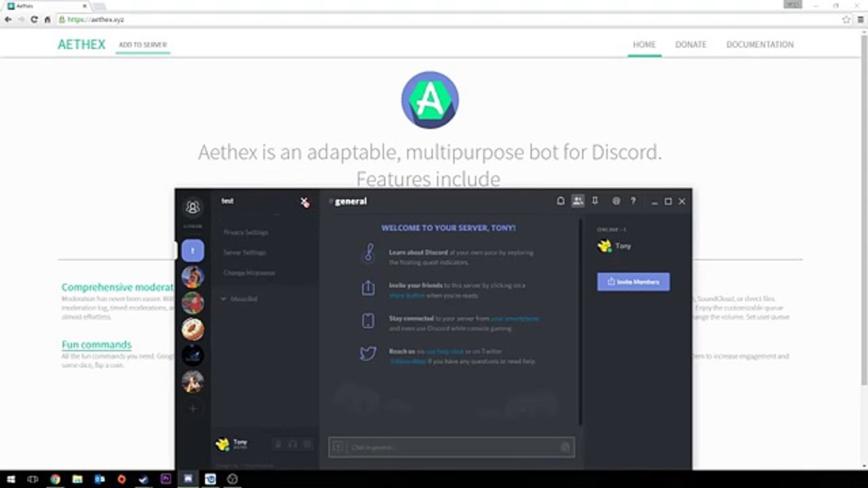The image size is (868, 488).
Task: Click ADD TO SERVER on Aethex site
Action: (143, 45)
